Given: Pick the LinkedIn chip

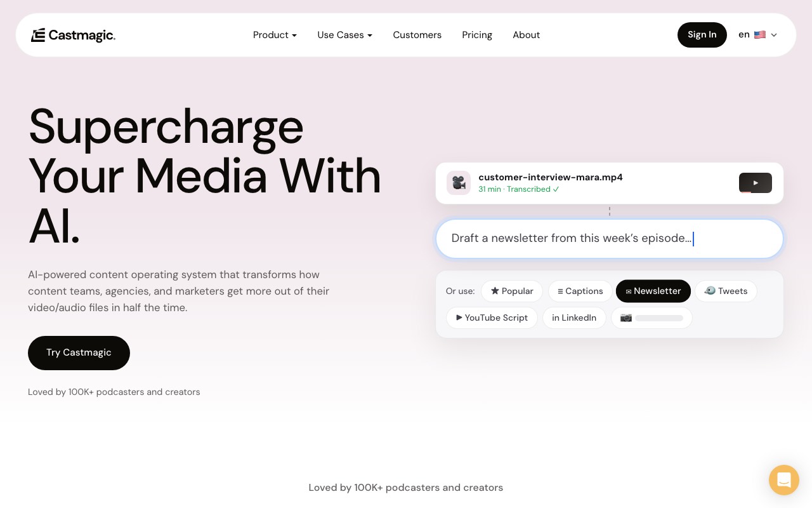Looking at the screenshot, I should [574, 318].
